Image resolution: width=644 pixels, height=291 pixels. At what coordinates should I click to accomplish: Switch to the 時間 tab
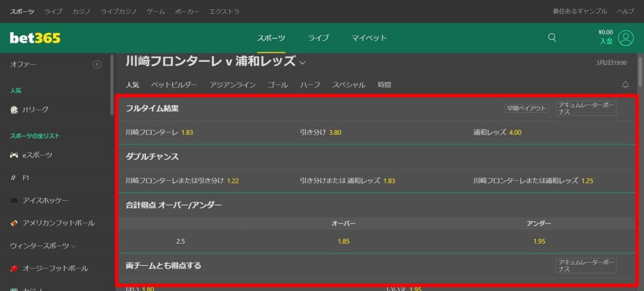pyautogui.click(x=384, y=85)
